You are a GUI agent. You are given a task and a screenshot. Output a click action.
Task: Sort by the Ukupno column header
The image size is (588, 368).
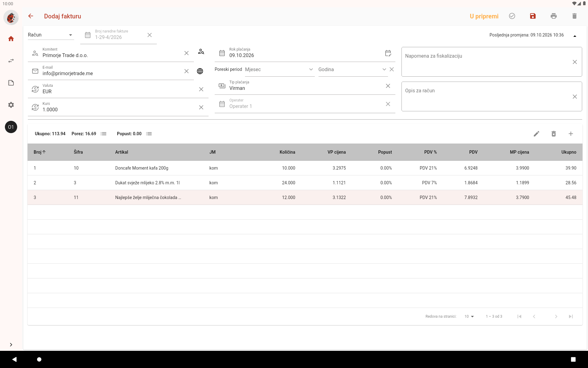(569, 152)
